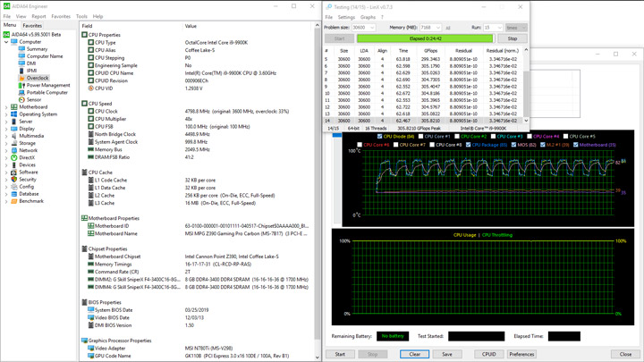Select the Benchmark category icon
Image resolution: width=644 pixels, height=362 pixels.
click(x=15, y=201)
